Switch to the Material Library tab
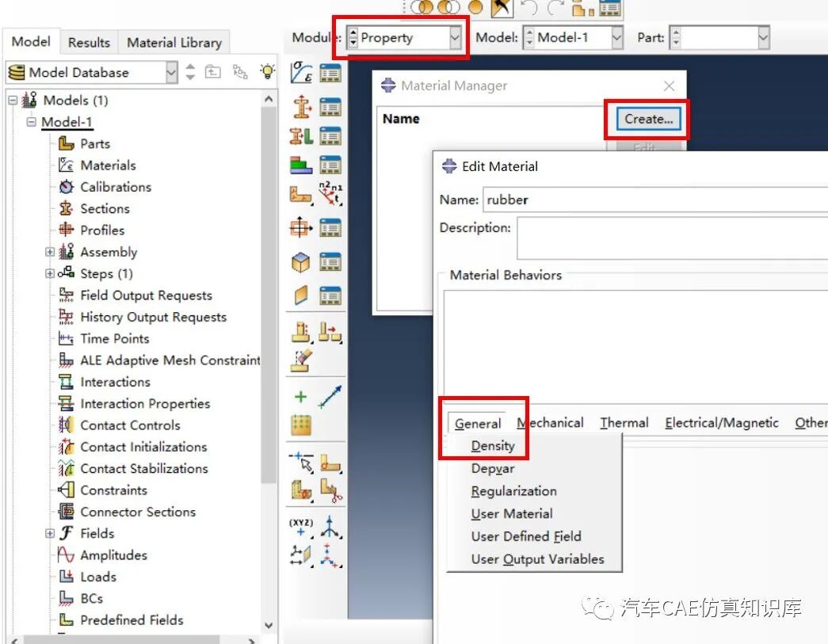This screenshot has width=828, height=644. 174,42
